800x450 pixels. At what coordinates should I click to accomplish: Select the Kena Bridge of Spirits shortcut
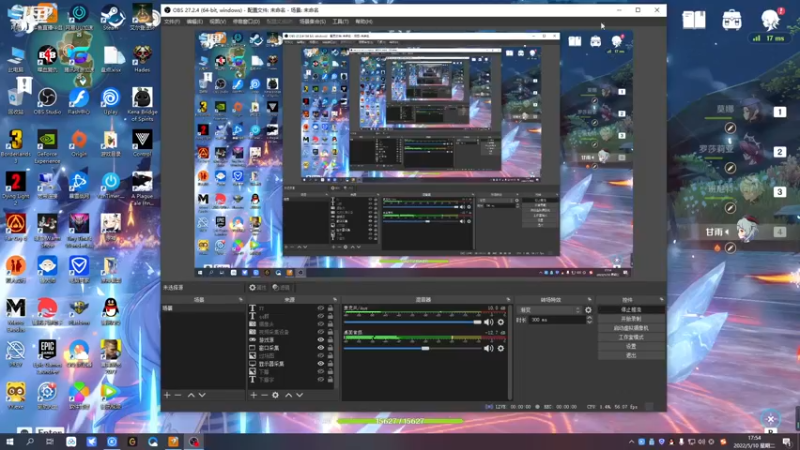coord(142,105)
